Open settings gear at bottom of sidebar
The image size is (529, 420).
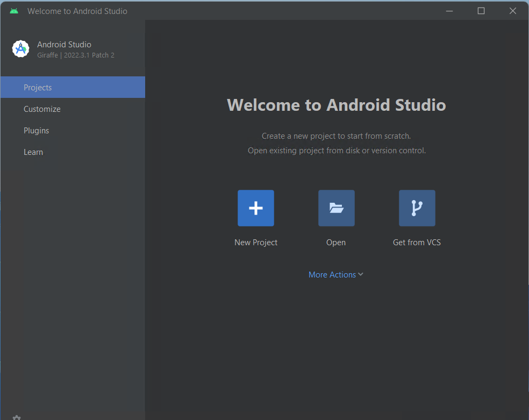(17, 418)
